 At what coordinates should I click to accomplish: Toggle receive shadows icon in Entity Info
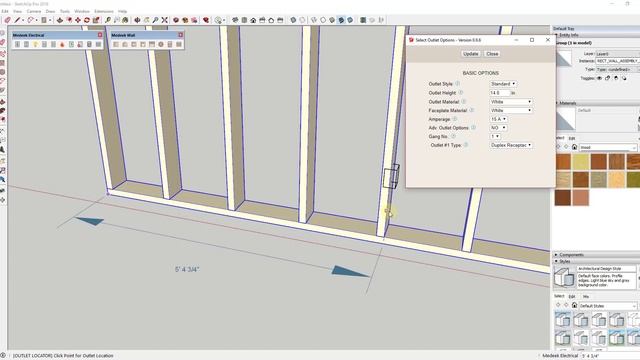tap(616, 78)
